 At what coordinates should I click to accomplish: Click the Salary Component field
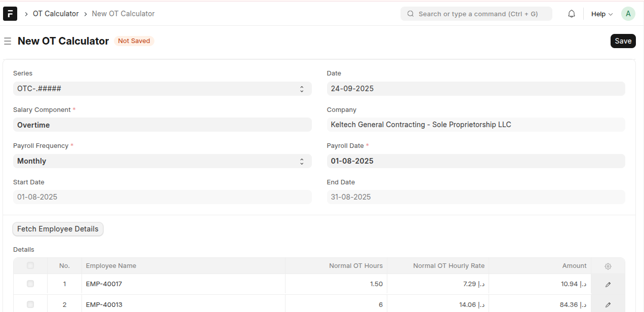[162, 125]
